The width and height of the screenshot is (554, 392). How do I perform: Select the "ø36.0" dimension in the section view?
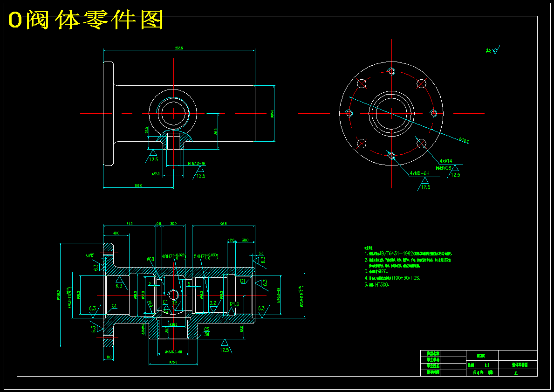[173, 324]
